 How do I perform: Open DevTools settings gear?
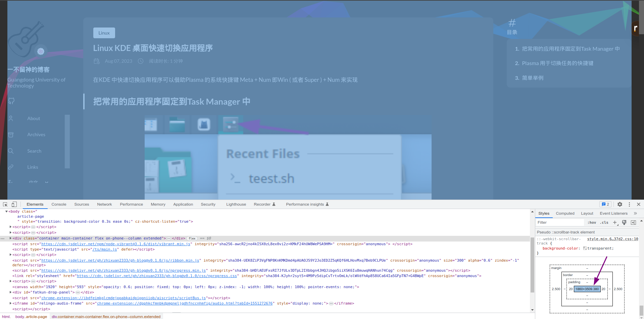pos(620,204)
